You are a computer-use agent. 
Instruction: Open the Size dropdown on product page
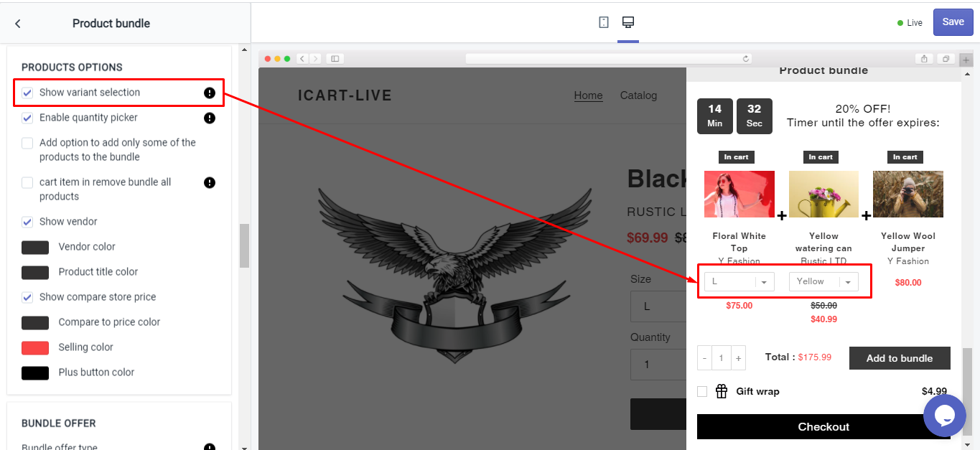click(658, 306)
